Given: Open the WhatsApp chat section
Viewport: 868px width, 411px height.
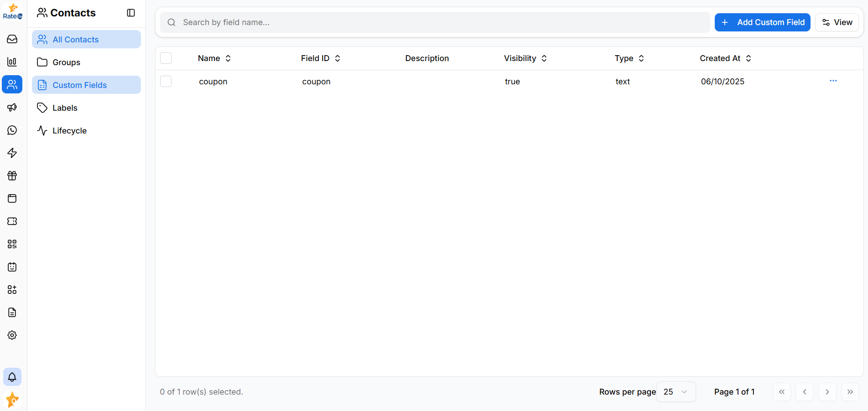Looking at the screenshot, I should (x=12, y=130).
